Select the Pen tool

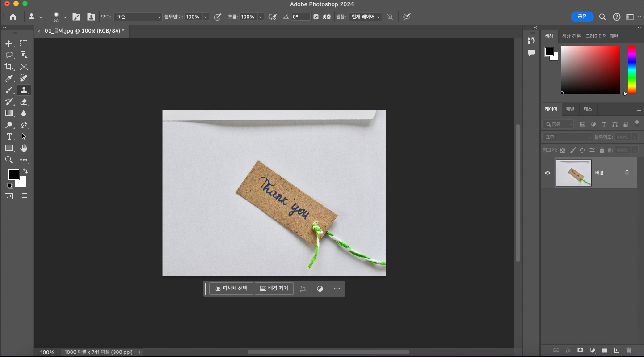[24, 125]
